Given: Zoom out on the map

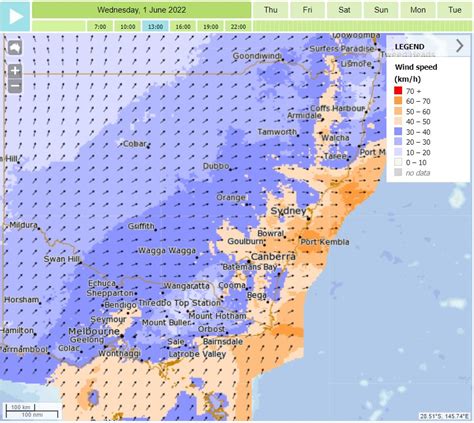Looking at the screenshot, I should (15, 86).
